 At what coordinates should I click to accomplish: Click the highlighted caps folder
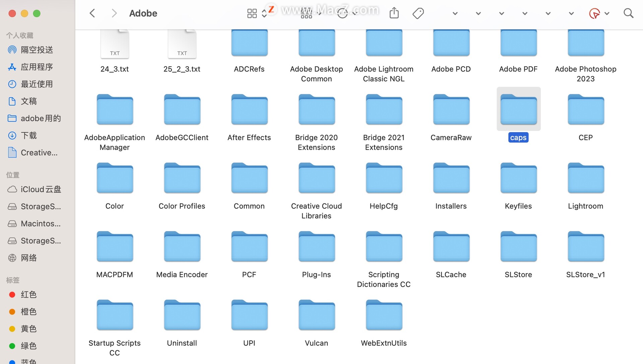(x=518, y=109)
